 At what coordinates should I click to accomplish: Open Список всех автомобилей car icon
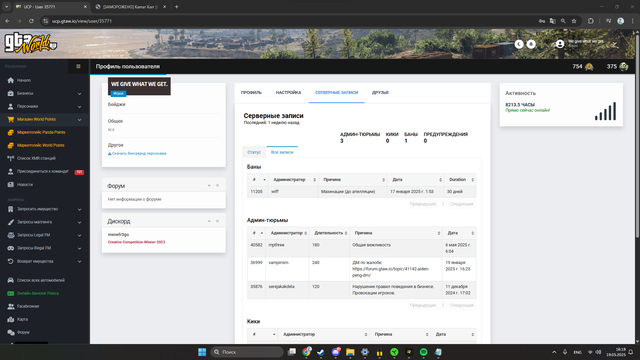pyautogui.click(x=11, y=280)
